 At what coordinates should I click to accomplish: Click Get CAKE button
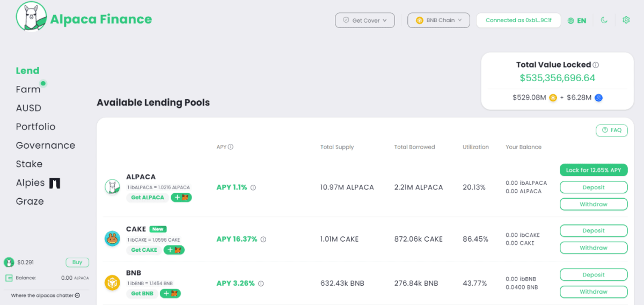144,250
